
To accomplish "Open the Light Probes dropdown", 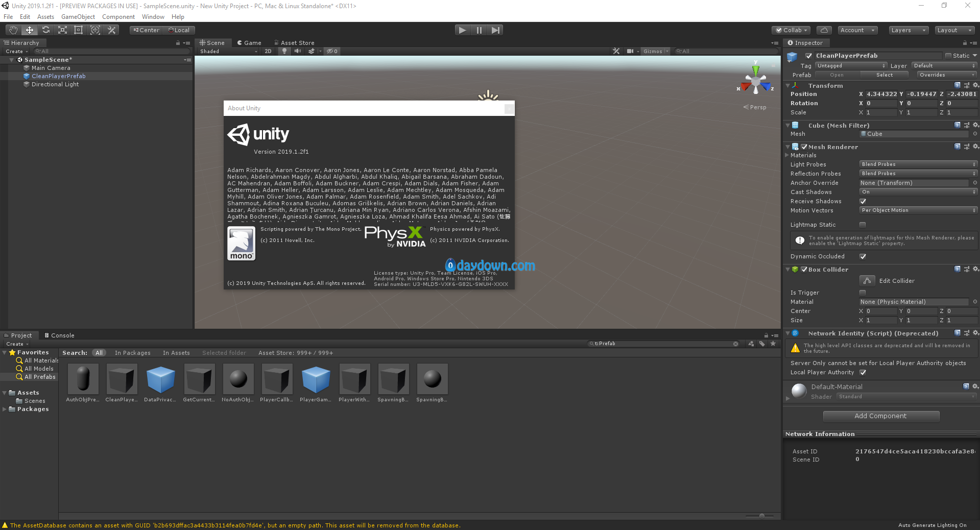I will [918, 164].
